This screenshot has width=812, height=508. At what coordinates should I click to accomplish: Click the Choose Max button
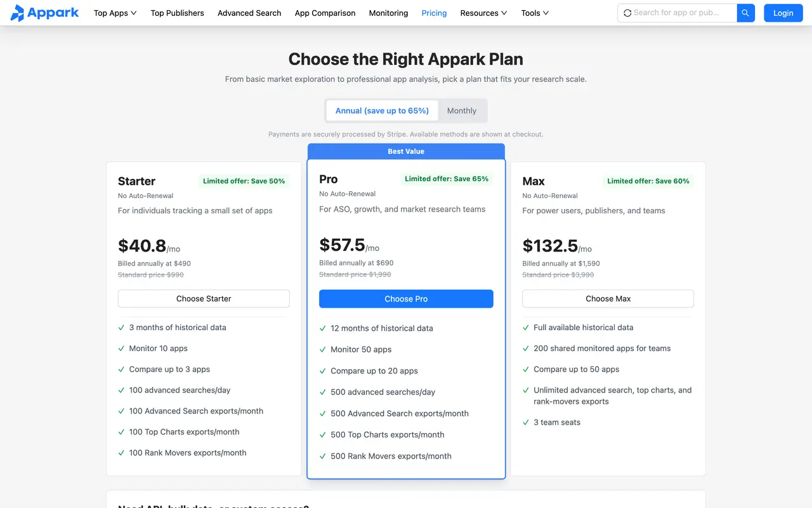click(608, 298)
